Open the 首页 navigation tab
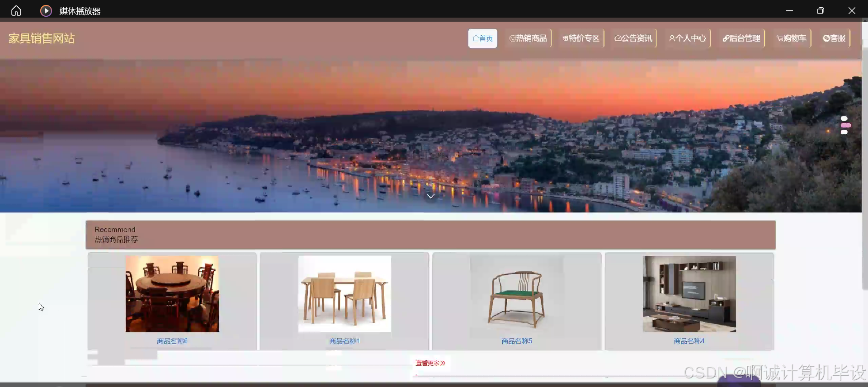This screenshot has height=387, width=868. click(482, 38)
